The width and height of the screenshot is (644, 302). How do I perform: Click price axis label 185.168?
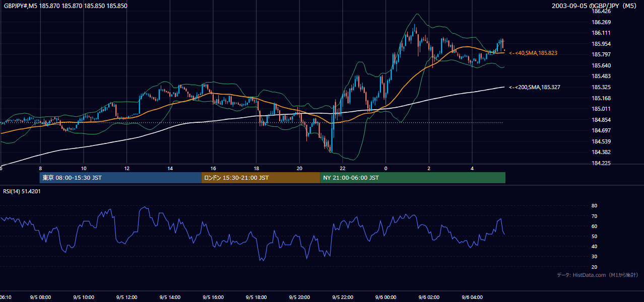tap(601, 98)
